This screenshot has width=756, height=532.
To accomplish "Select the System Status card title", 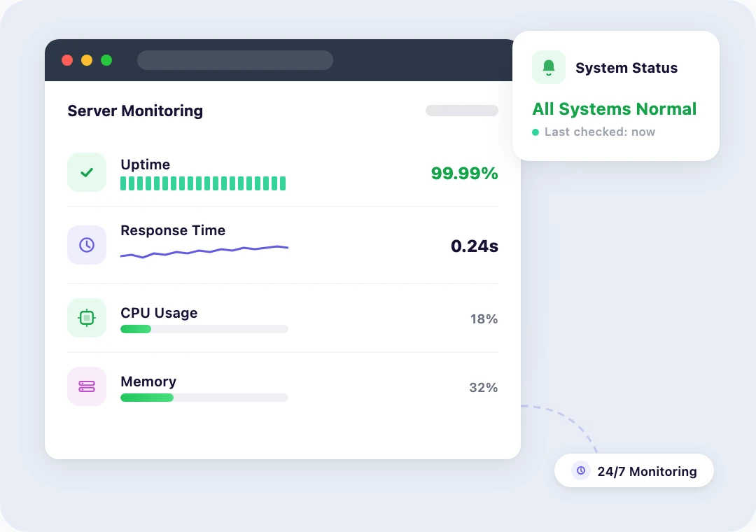I will click(x=626, y=67).
